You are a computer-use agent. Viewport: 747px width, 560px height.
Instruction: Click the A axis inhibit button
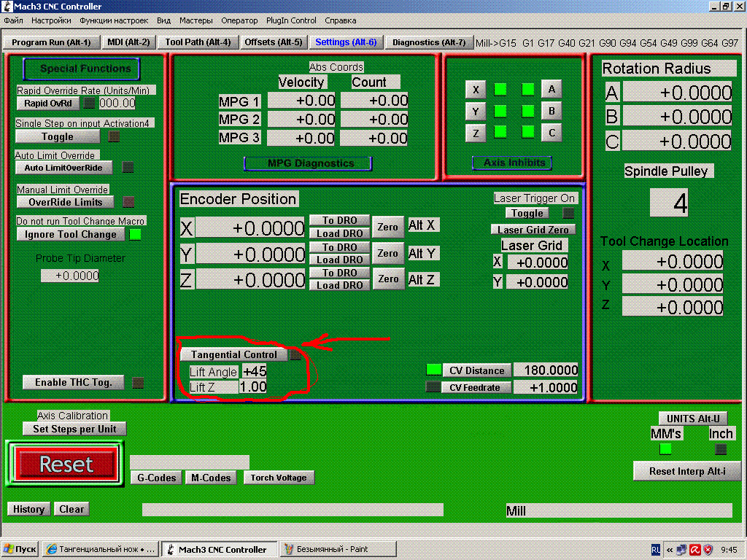coord(551,89)
